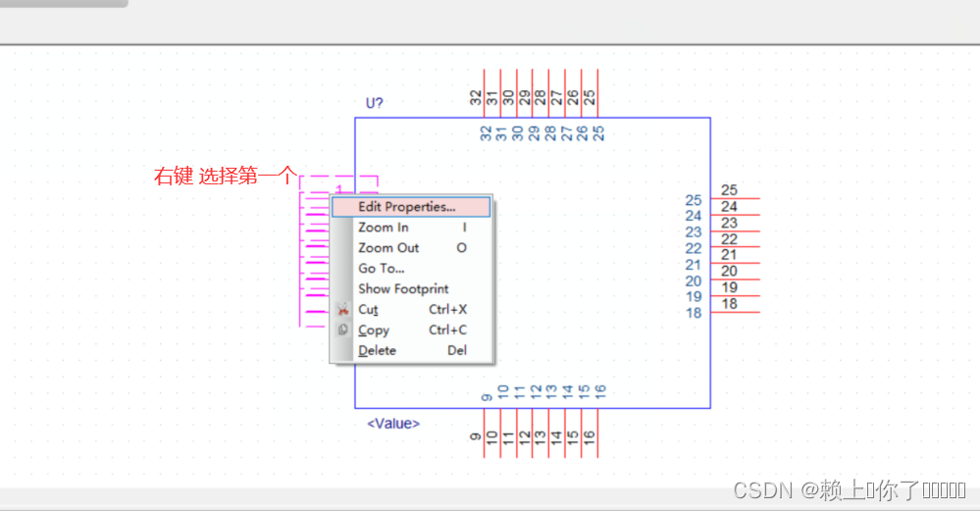Select Zoom Out in the context menu
The height and width of the screenshot is (511, 980).
[x=411, y=248]
